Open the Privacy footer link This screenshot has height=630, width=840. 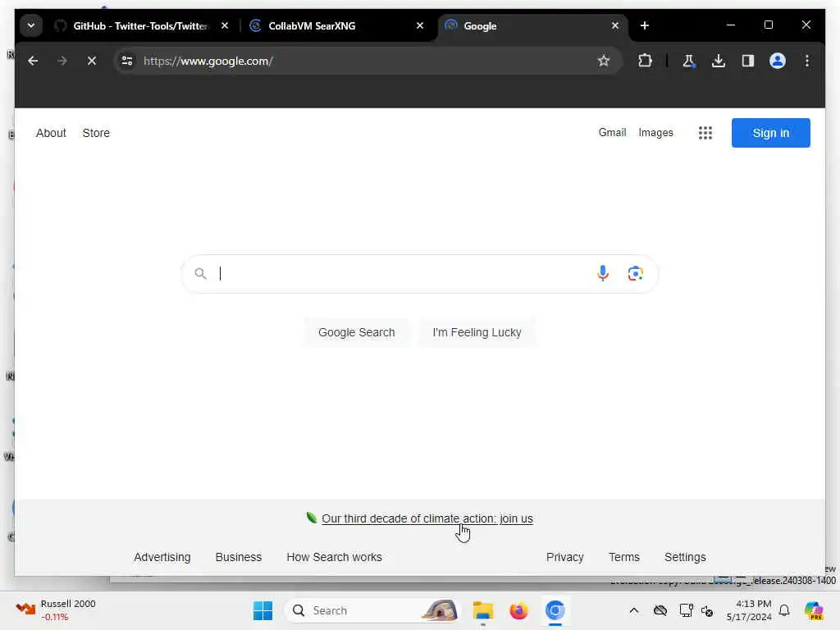coord(564,557)
